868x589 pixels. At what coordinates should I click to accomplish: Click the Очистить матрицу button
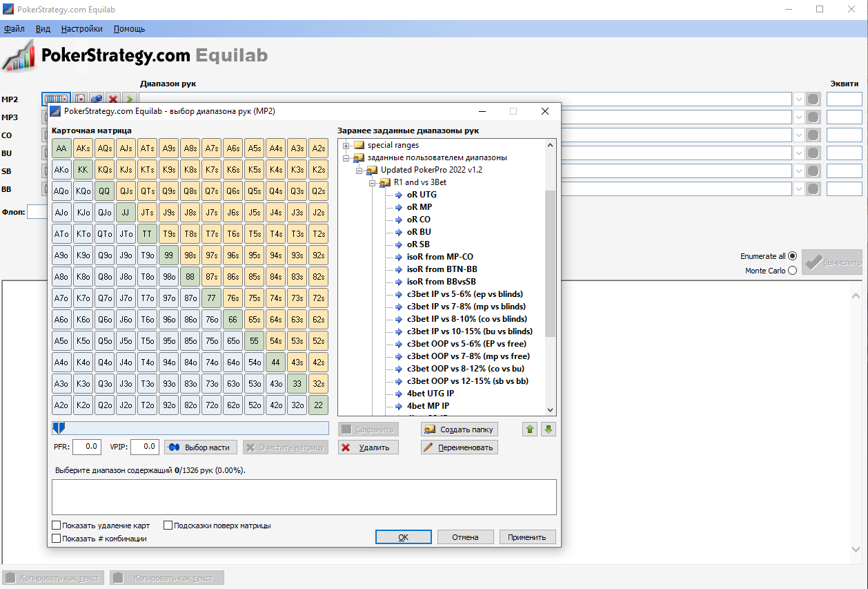pyautogui.click(x=285, y=447)
